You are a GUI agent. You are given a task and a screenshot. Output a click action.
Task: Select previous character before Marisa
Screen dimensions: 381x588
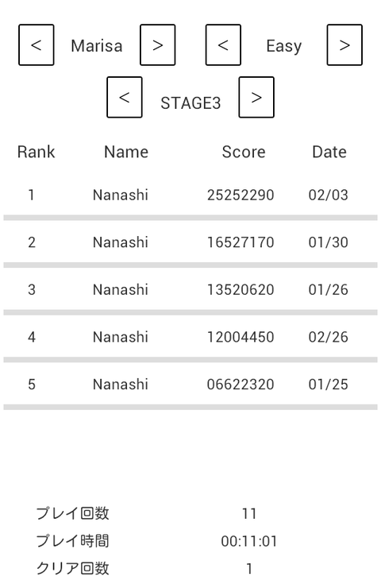click(x=37, y=45)
